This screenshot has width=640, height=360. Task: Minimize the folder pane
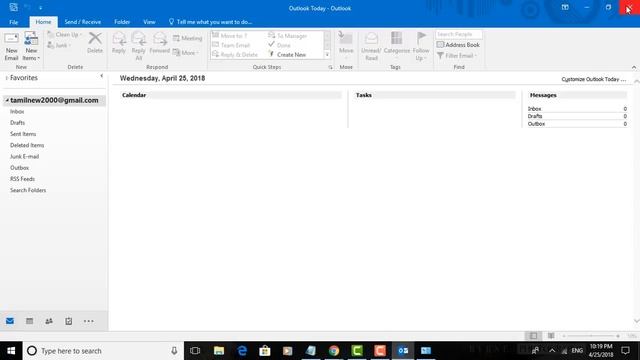102,76
